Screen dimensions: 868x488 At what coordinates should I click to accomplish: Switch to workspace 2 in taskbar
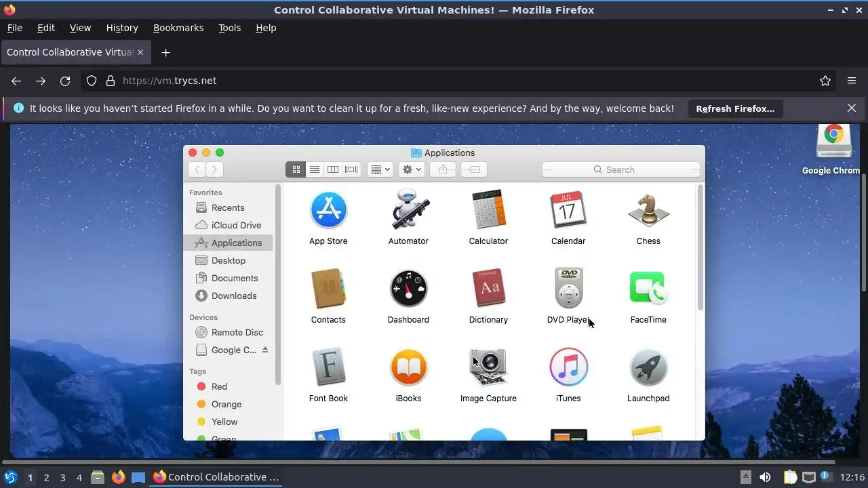[46, 477]
